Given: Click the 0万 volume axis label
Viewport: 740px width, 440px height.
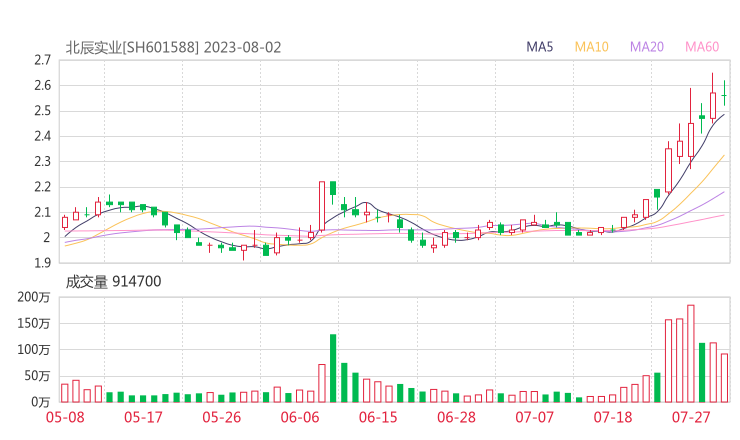Looking at the screenshot, I should 41,402.
